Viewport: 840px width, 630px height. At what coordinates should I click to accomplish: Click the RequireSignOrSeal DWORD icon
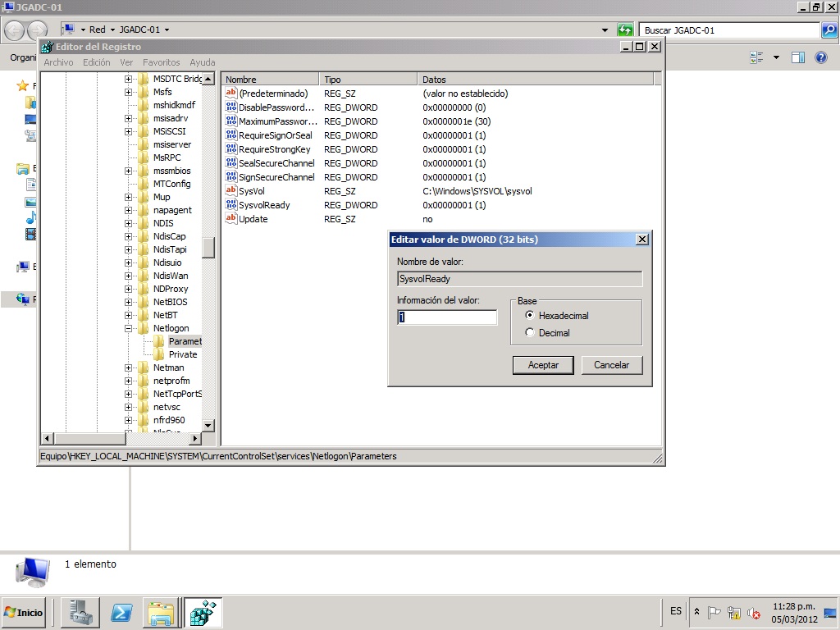[x=231, y=135]
